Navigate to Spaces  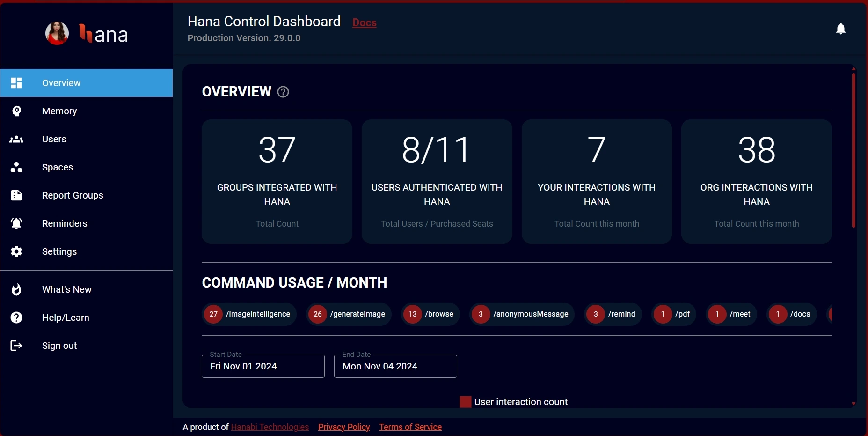click(x=87, y=167)
